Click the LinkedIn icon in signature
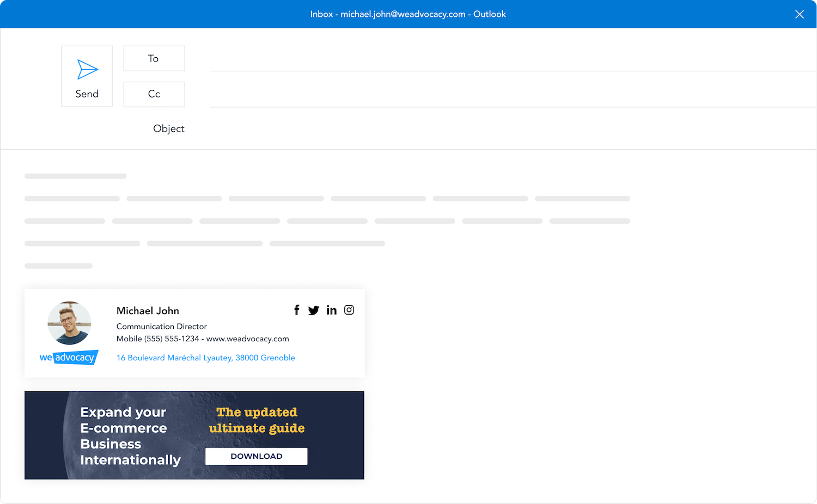Screen dimensions: 817x504 coord(332,310)
